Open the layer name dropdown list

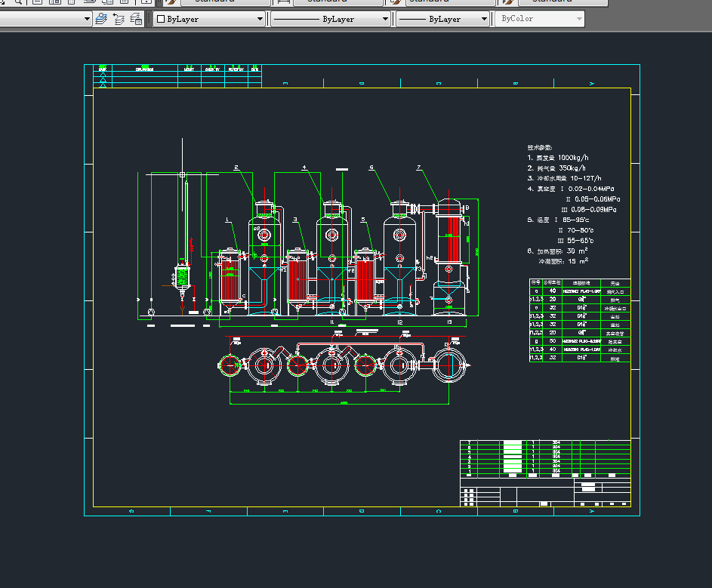pos(87,19)
